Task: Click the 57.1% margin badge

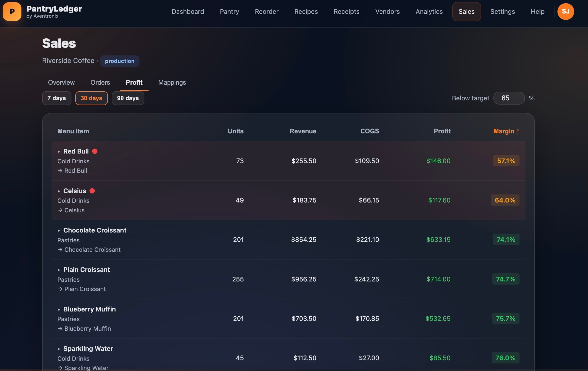Action: 506,161
